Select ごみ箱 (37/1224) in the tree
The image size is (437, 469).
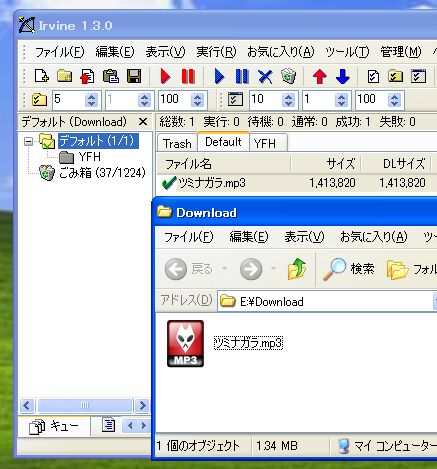click(x=102, y=173)
